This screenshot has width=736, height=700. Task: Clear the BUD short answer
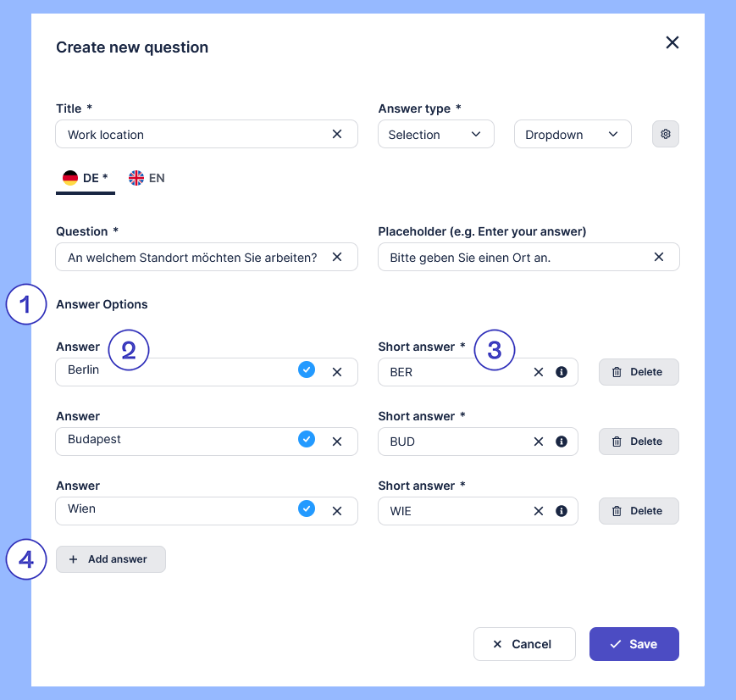(539, 442)
